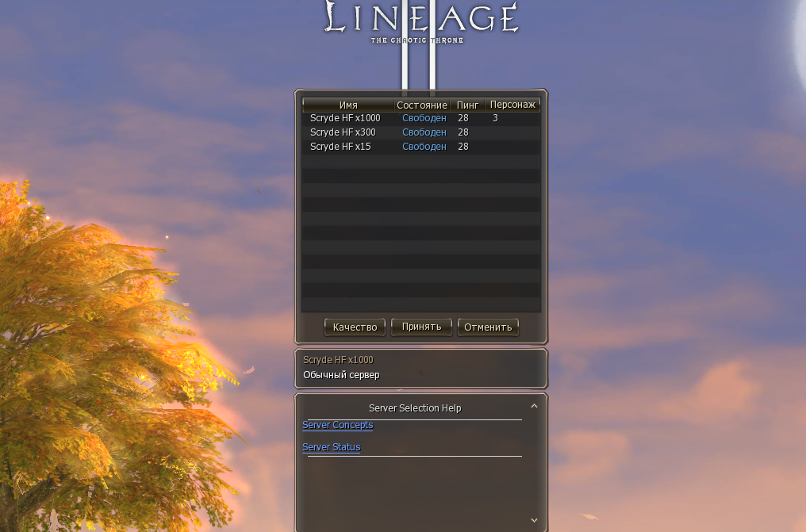This screenshot has width=806, height=532.
Task: Click Свободен status of x300 server
Action: [424, 132]
